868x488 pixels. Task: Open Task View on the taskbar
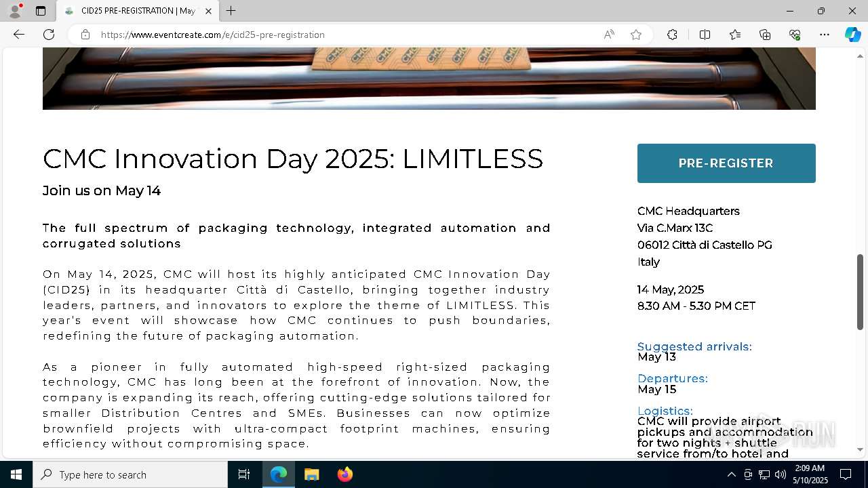click(x=244, y=474)
